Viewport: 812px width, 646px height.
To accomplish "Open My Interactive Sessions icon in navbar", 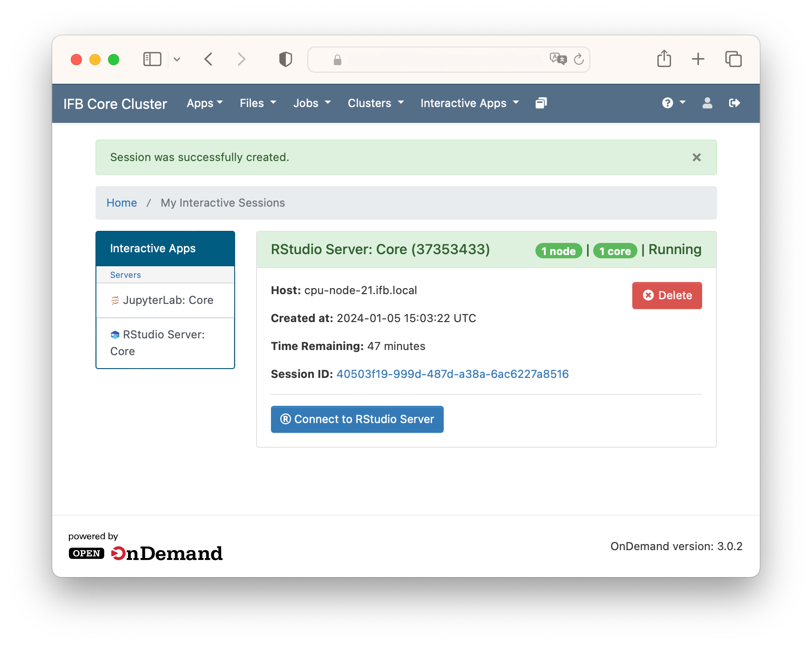I will (x=541, y=103).
